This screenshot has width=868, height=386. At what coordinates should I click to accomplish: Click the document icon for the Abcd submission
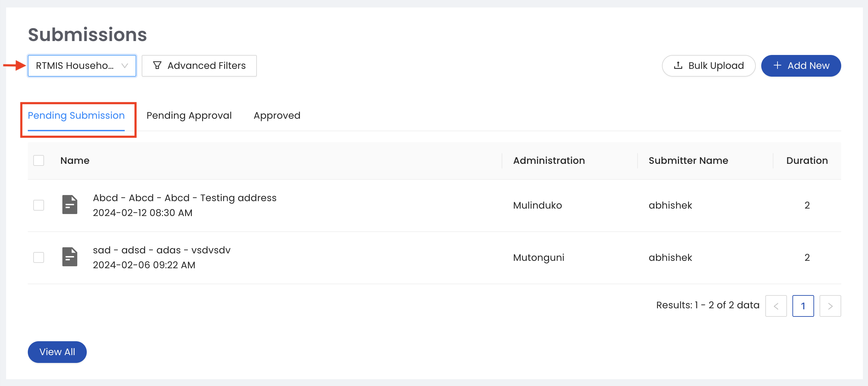click(69, 205)
